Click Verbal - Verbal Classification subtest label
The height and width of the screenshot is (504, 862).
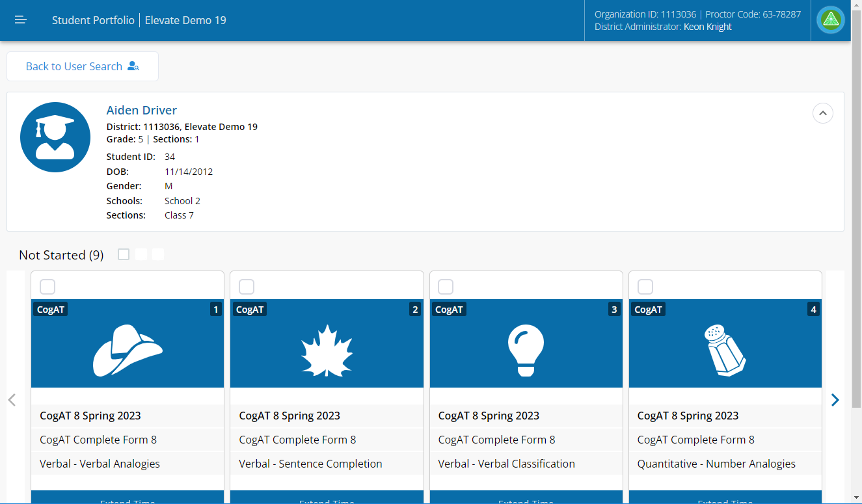507,464
